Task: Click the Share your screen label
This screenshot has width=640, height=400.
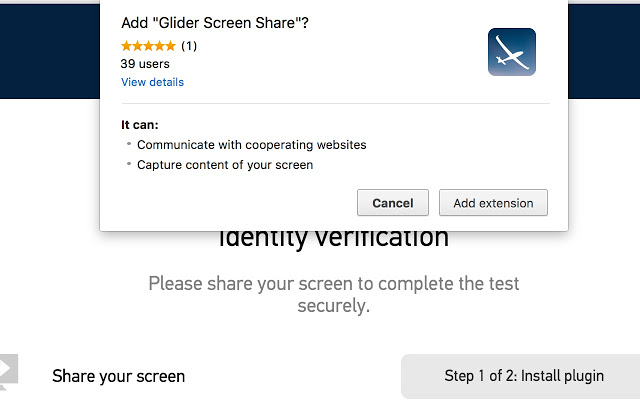Action: 118,376
